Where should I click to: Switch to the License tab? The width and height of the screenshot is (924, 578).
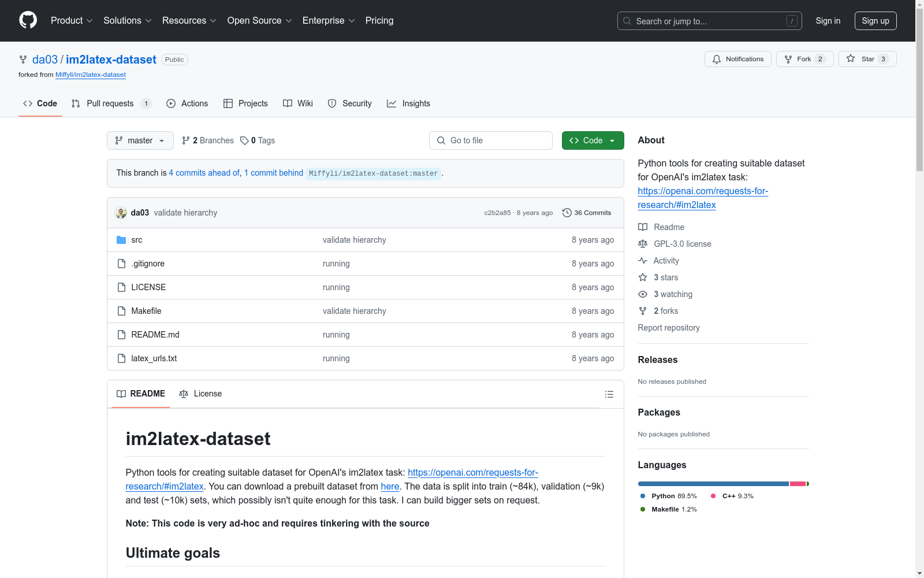coord(200,394)
